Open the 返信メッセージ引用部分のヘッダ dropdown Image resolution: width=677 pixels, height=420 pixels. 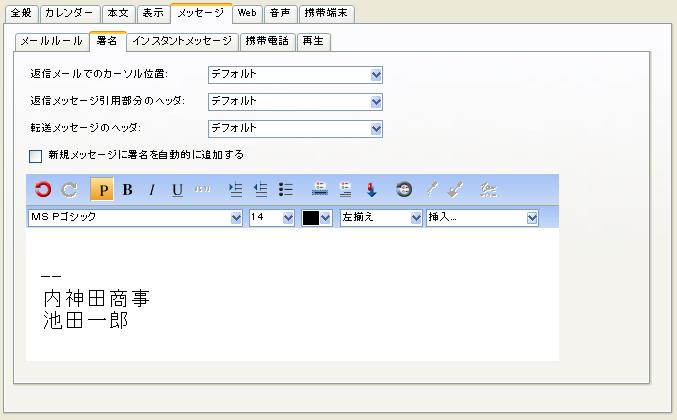tap(295, 102)
